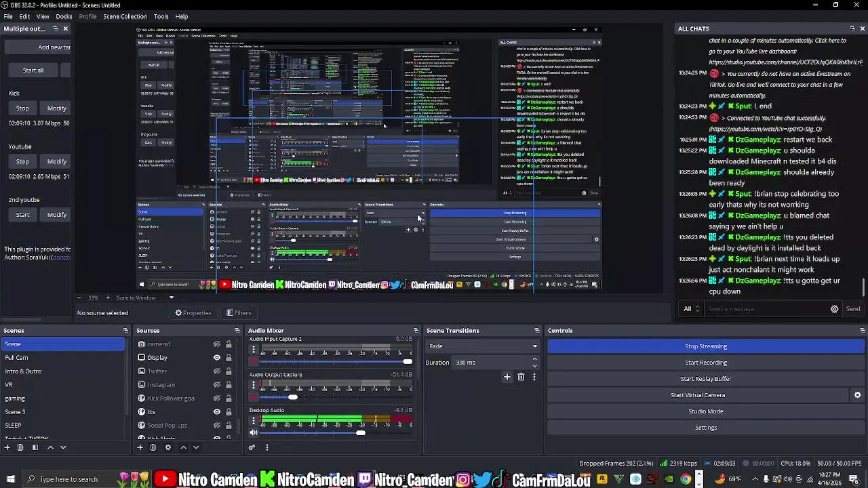This screenshot has height=488, width=868.
Task: Show the Social Pop-ups source
Action: pos(217,426)
